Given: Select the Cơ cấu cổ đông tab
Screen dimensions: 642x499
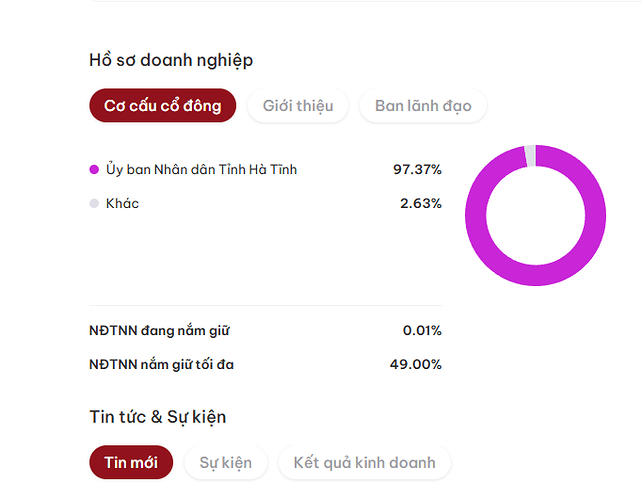Looking at the screenshot, I should pyautogui.click(x=162, y=105).
